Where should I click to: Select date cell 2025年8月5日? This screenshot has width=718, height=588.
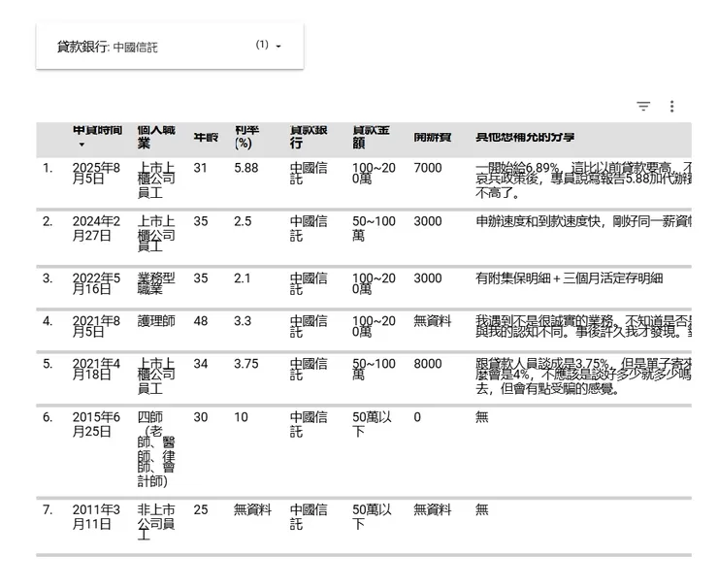pyautogui.click(x=96, y=173)
